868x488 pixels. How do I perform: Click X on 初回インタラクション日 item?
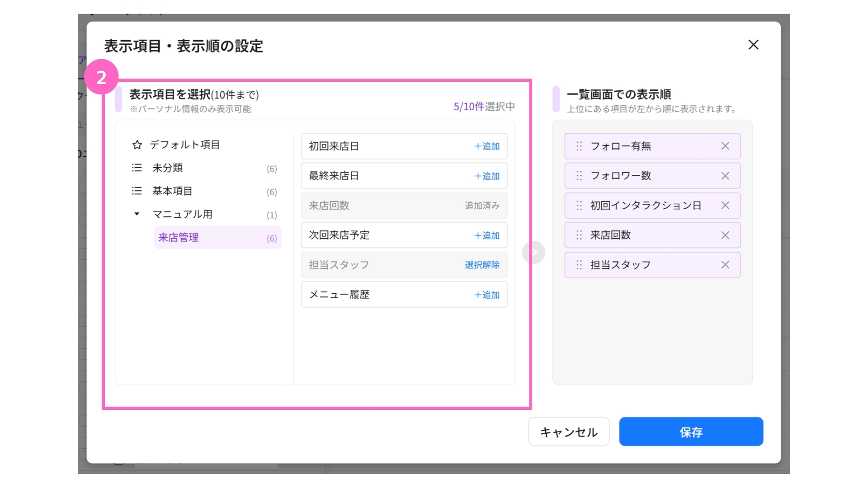pos(725,206)
